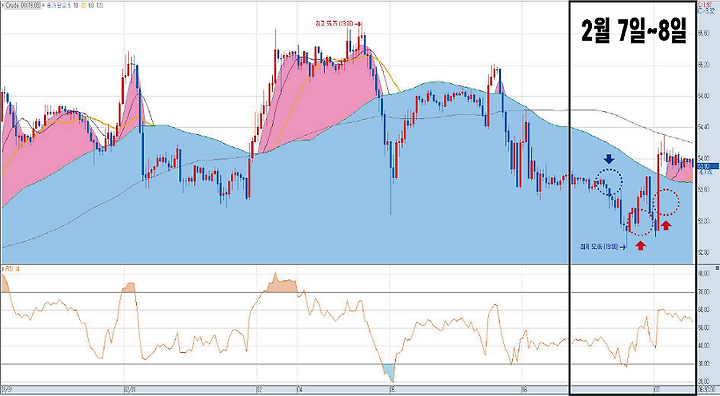
Task: Click the 52.86 low price marker label
Action: (603, 247)
